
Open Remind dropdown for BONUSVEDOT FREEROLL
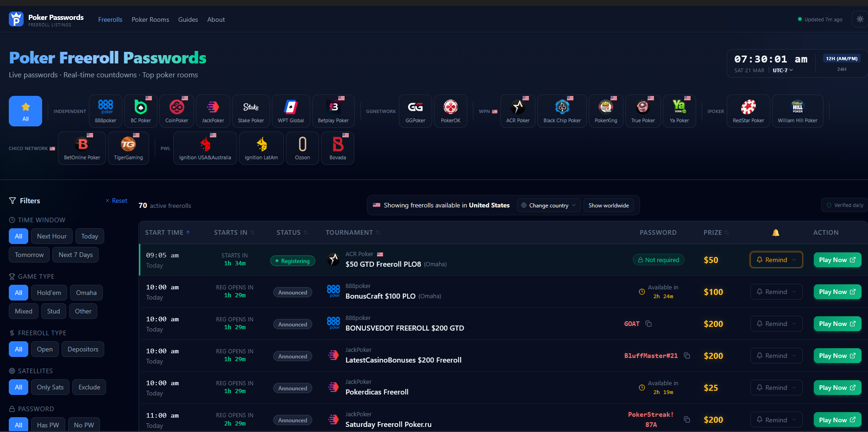coord(776,324)
